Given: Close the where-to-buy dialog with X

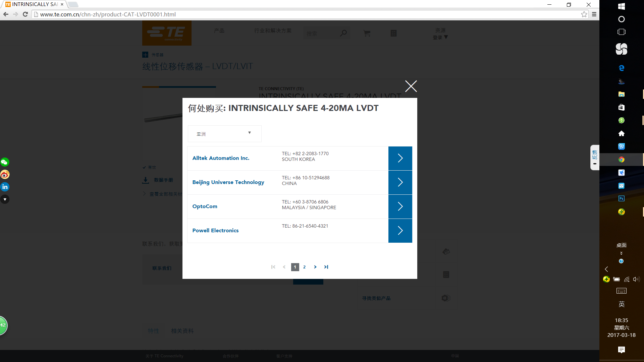Looking at the screenshot, I should [x=411, y=86].
